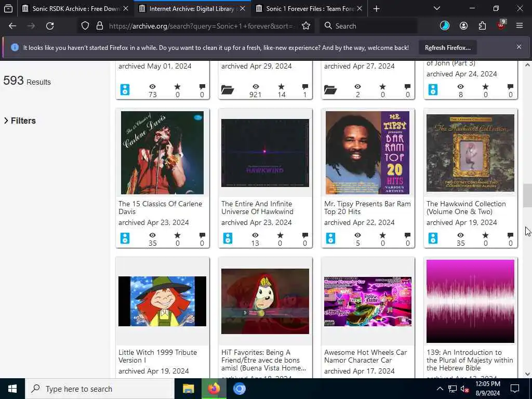
Task: Click the scrollbar up arrow
Action: click(527, 65)
